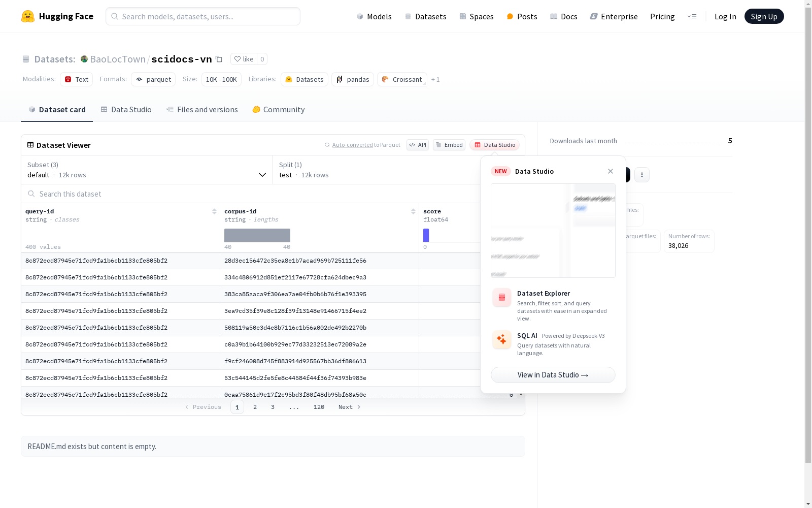The image size is (812, 508).
Task: Go to Files and versions tab
Action: click(202, 110)
